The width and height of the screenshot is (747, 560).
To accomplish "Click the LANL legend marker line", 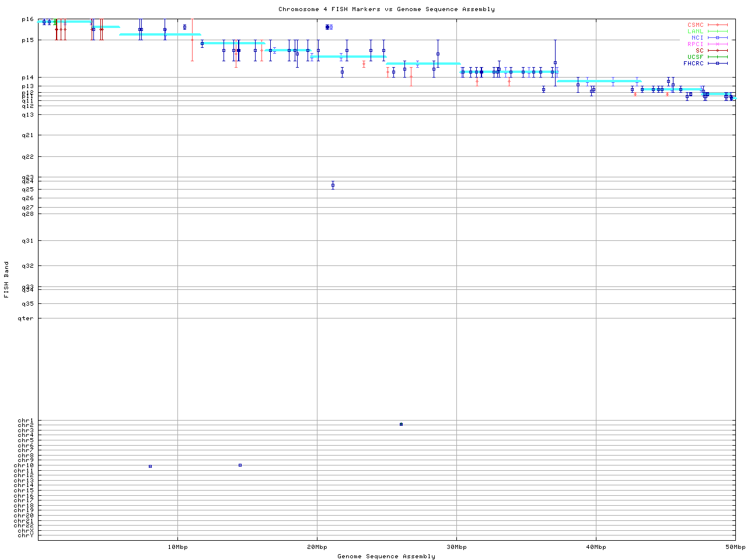I will tap(717, 32).
